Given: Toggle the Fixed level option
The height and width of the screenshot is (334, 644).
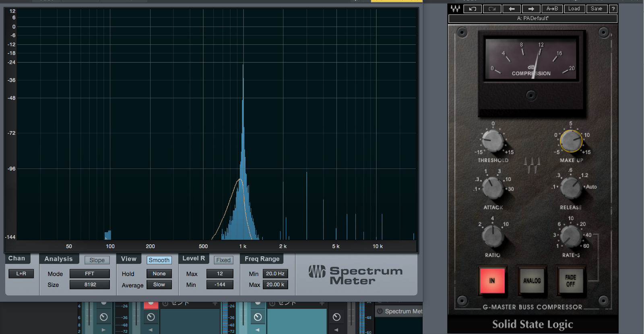Looking at the screenshot, I should click(x=223, y=260).
